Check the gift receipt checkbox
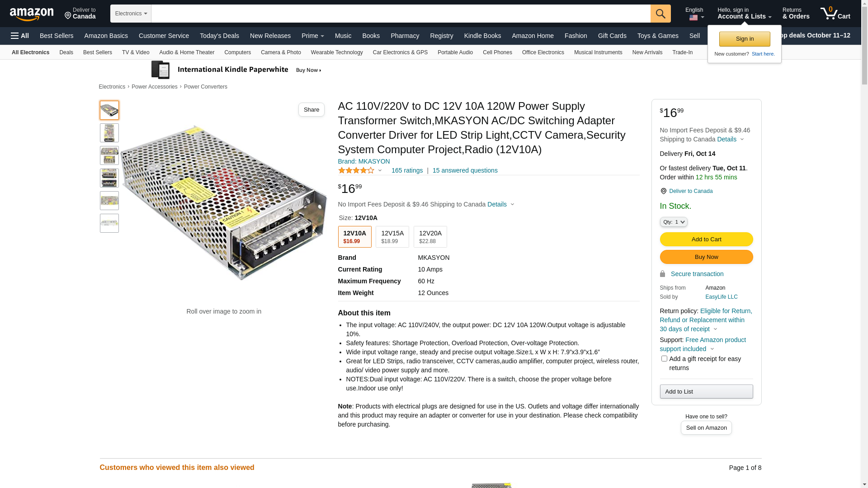The width and height of the screenshot is (868, 488). pyautogui.click(x=664, y=359)
